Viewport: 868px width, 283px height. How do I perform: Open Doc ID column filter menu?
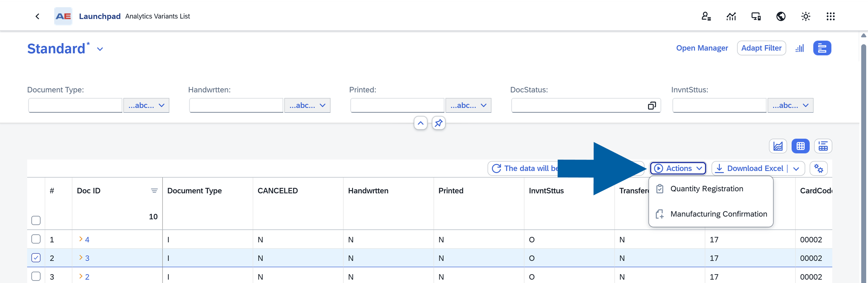[154, 191]
